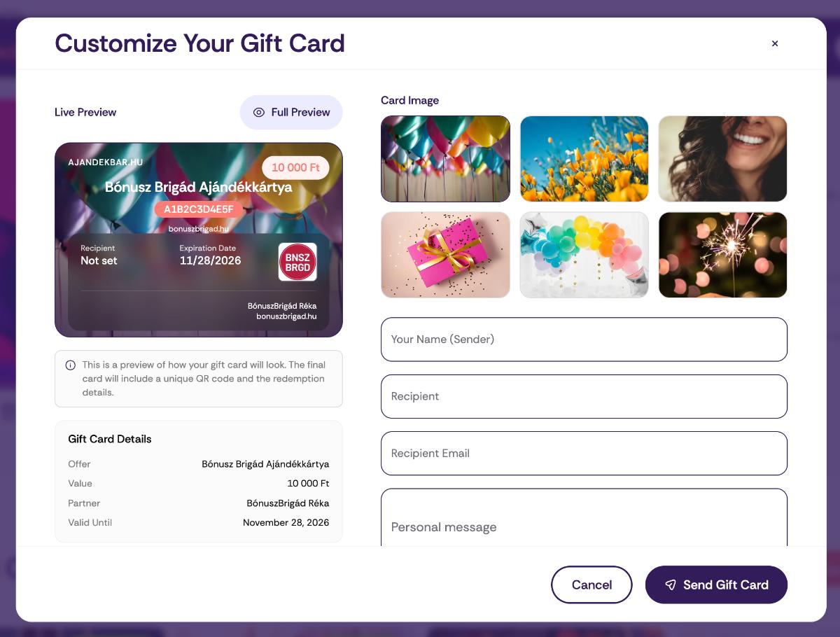The image size is (840, 637).
Task: Open the Full Preview
Action: 291,113
